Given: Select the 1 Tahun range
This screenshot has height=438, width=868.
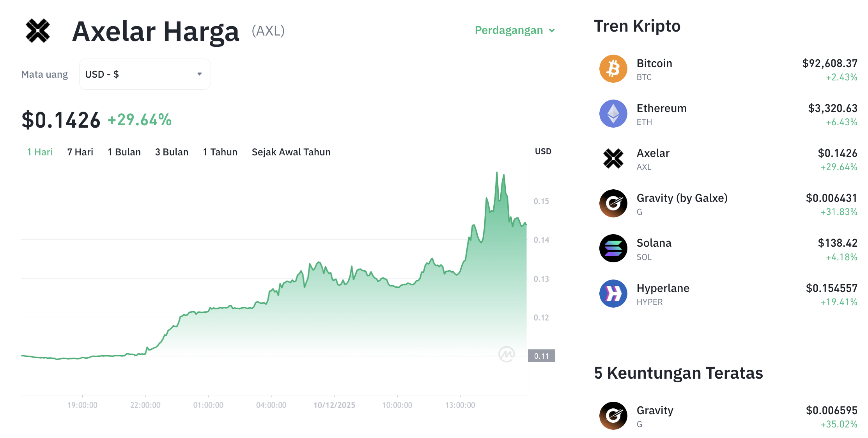Looking at the screenshot, I should pos(220,152).
